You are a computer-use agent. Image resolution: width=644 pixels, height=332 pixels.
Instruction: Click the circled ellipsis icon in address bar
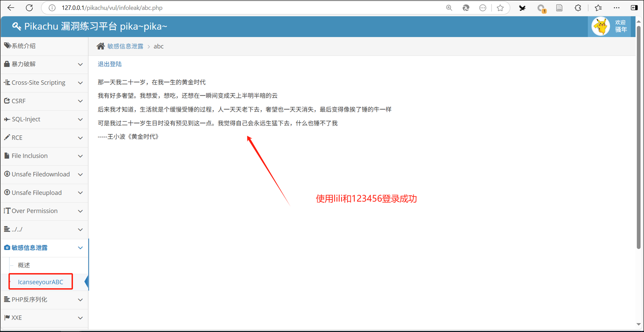[x=483, y=8]
